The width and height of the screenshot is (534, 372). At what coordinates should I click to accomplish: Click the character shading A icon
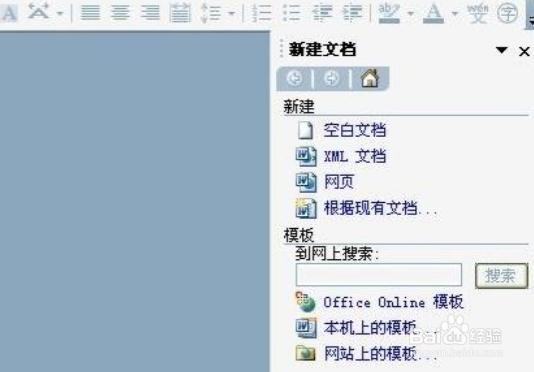tap(9, 13)
